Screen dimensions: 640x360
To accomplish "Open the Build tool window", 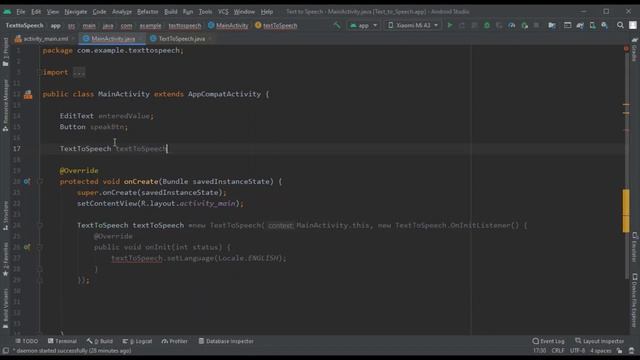I will click(100, 341).
